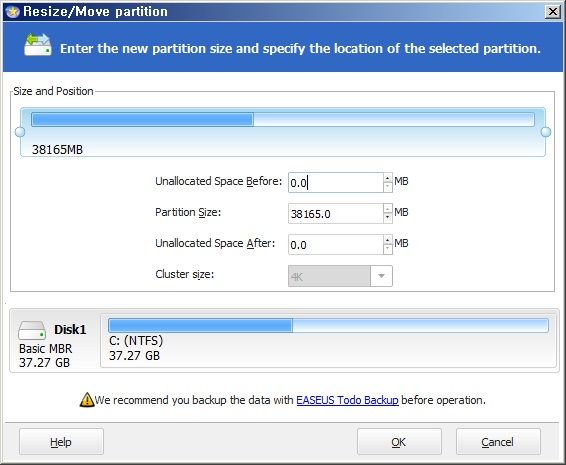This screenshot has height=465, width=566.
Task: Click the Resize/Move partition header icon
Action: (x=38, y=45)
